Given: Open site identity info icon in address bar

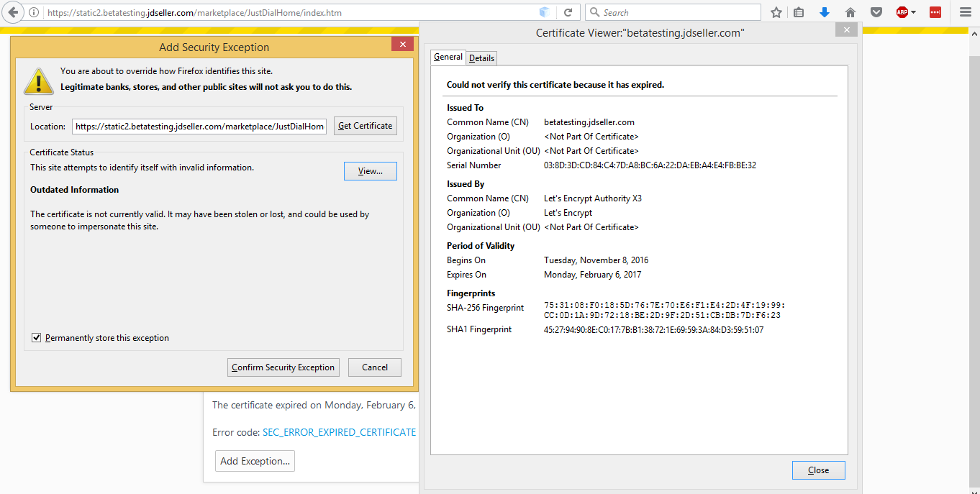Looking at the screenshot, I should 34,12.
